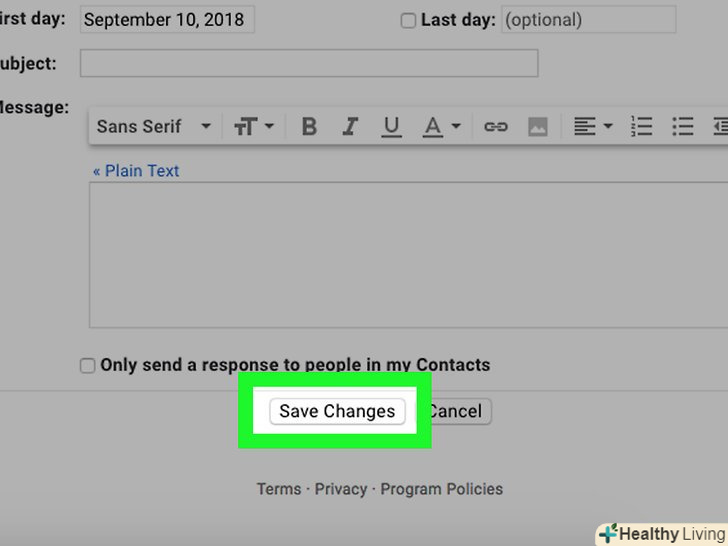Screen dimensions: 728x546
Task: Click the Bold formatting icon
Action: tap(309, 127)
